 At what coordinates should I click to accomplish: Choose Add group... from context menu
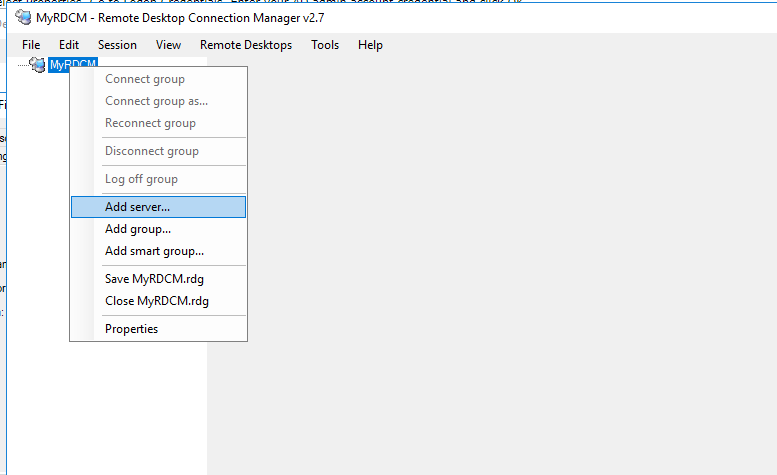tap(158, 229)
